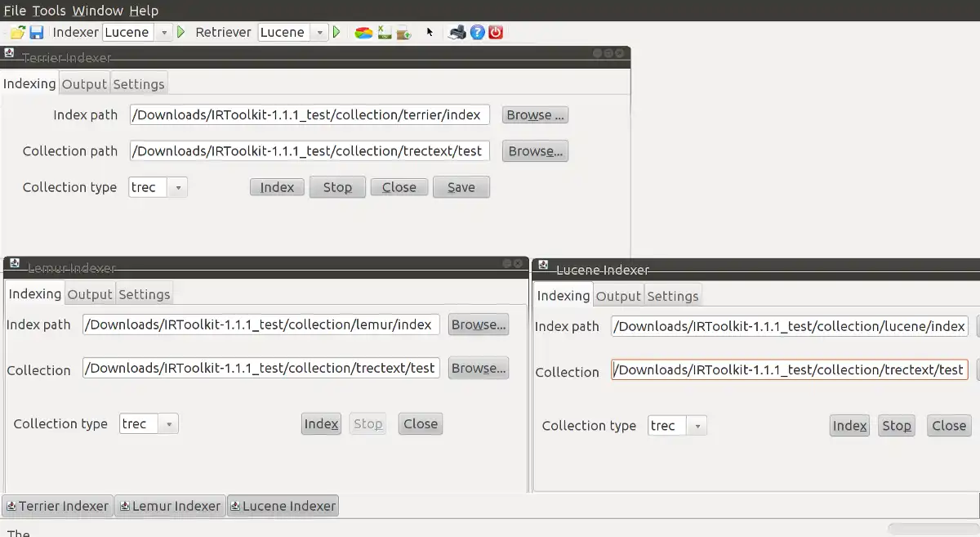Switch to Output tab in Lemur Indexer

90,294
